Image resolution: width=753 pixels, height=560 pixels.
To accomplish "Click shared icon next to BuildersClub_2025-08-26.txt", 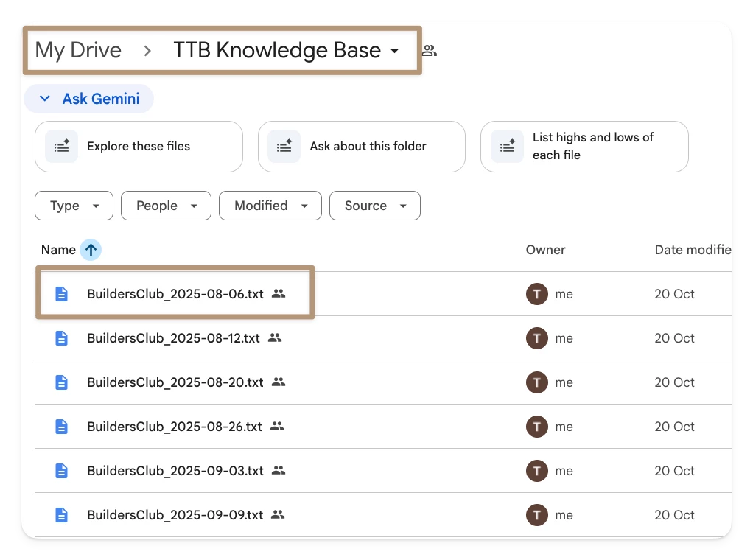I will click(277, 426).
